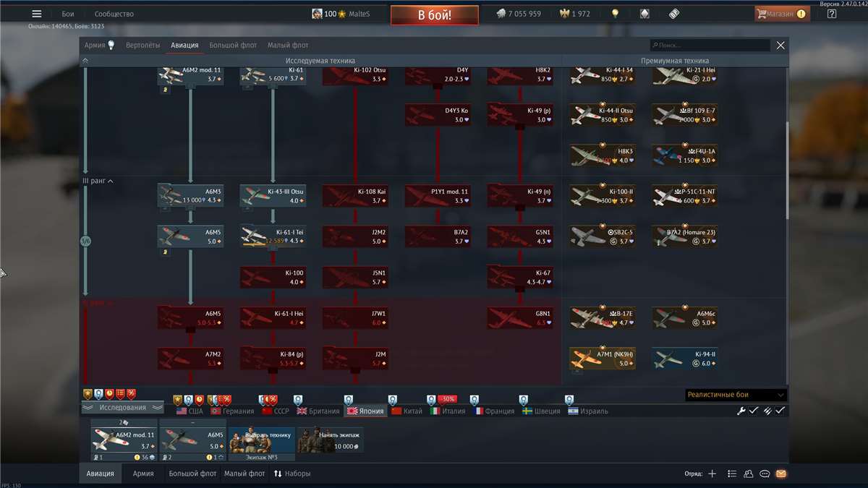Image resolution: width=868 pixels, height=488 pixels.
Task: Open the Магазин store button
Action: tap(780, 14)
